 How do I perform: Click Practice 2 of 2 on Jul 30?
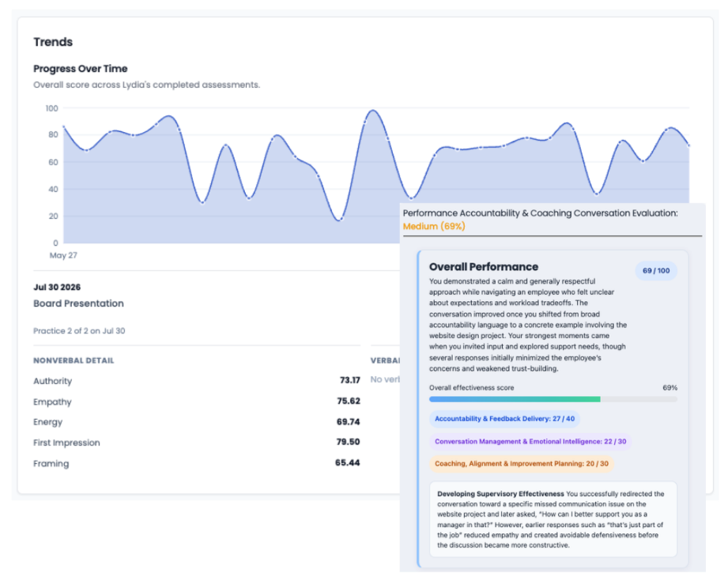tap(79, 331)
